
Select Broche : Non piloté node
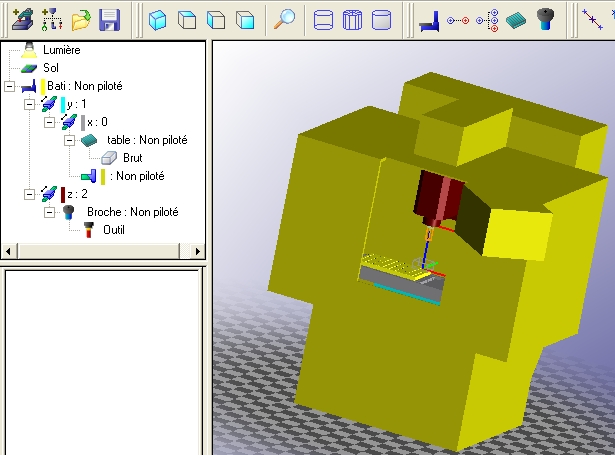point(133,212)
